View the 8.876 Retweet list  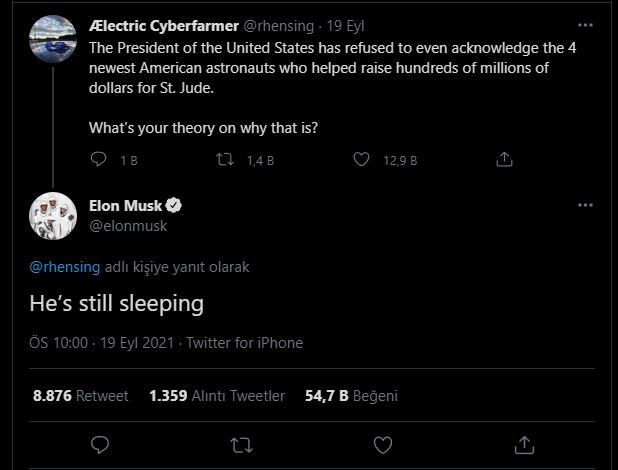click(x=80, y=395)
